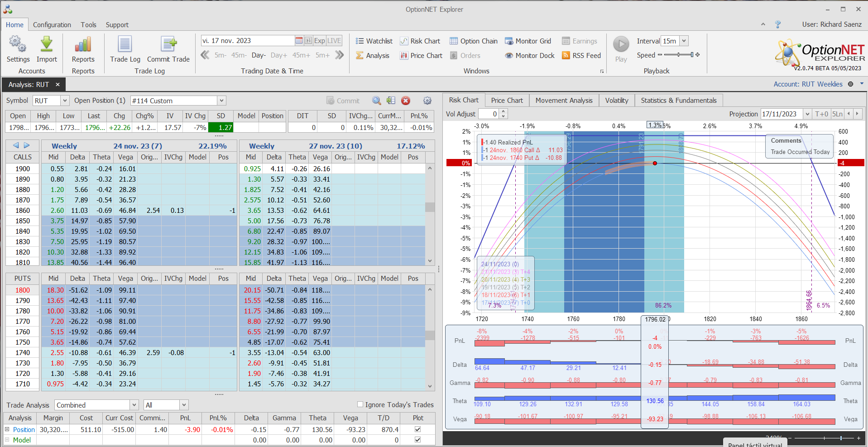
Task: Uncheck the Model plot checkbox
Action: 417,440
